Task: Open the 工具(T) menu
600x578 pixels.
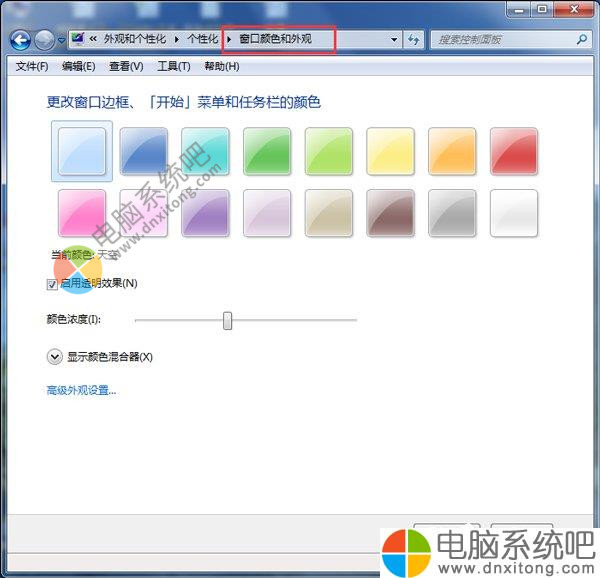Action: click(x=173, y=66)
